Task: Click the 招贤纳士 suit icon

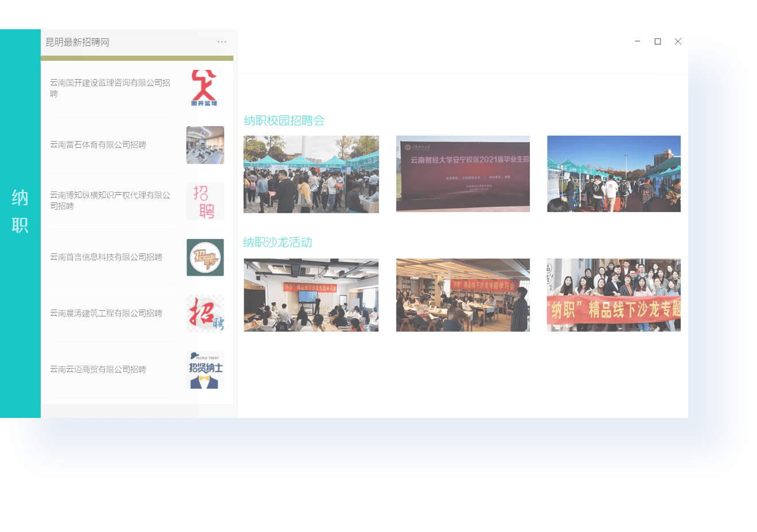Action: tap(205, 370)
